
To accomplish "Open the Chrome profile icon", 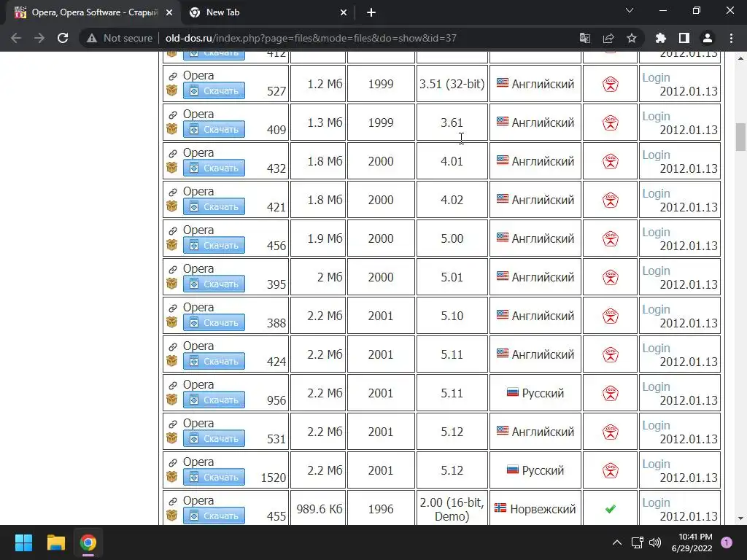I will 708,38.
